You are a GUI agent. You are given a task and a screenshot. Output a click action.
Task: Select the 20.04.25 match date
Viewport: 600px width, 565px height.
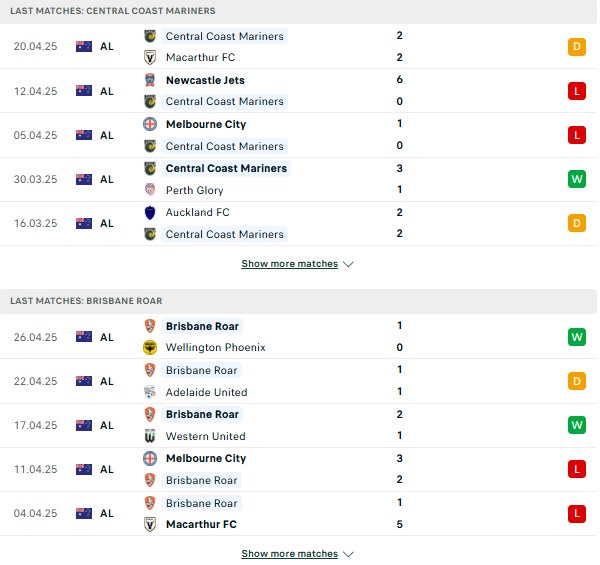35,46
